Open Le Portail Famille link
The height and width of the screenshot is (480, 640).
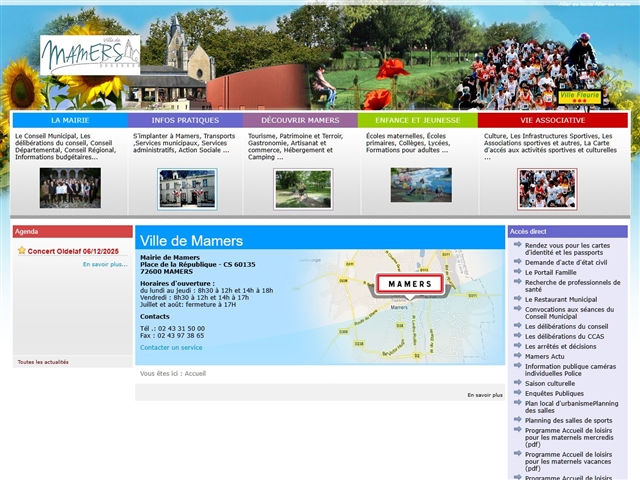[x=551, y=272]
